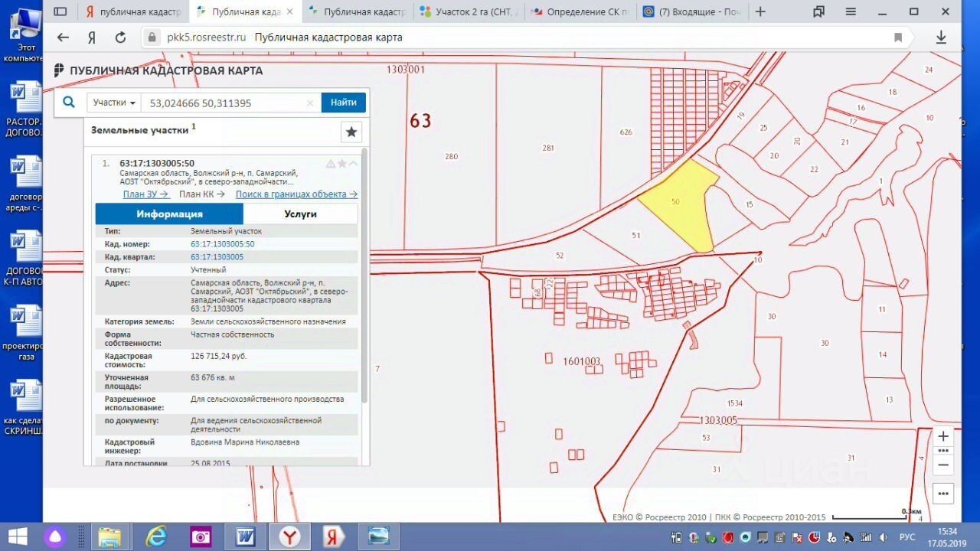Open Этот компьютер desktop icon
Screen dimensions: 980x551
(x=26, y=34)
